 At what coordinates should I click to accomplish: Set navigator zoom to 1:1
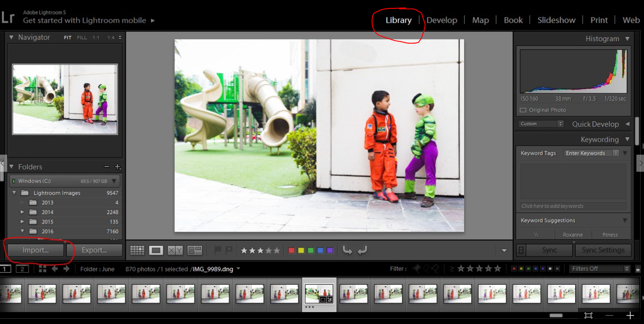click(96, 37)
